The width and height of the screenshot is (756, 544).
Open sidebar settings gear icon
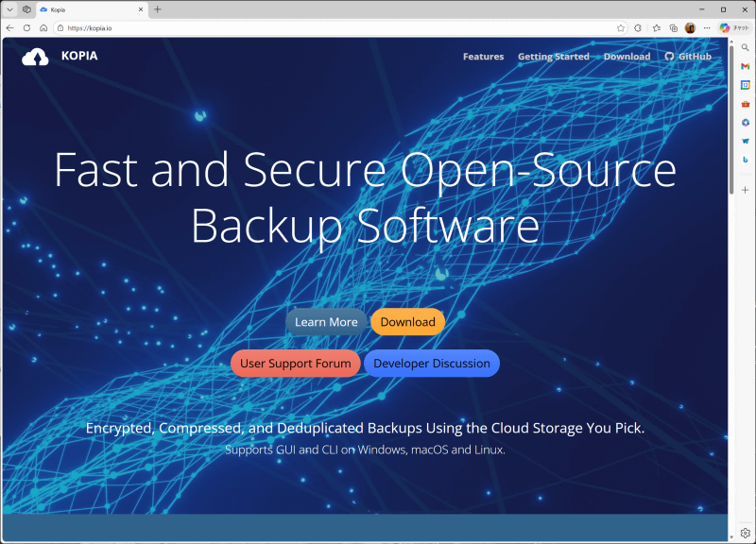(x=746, y=533)
